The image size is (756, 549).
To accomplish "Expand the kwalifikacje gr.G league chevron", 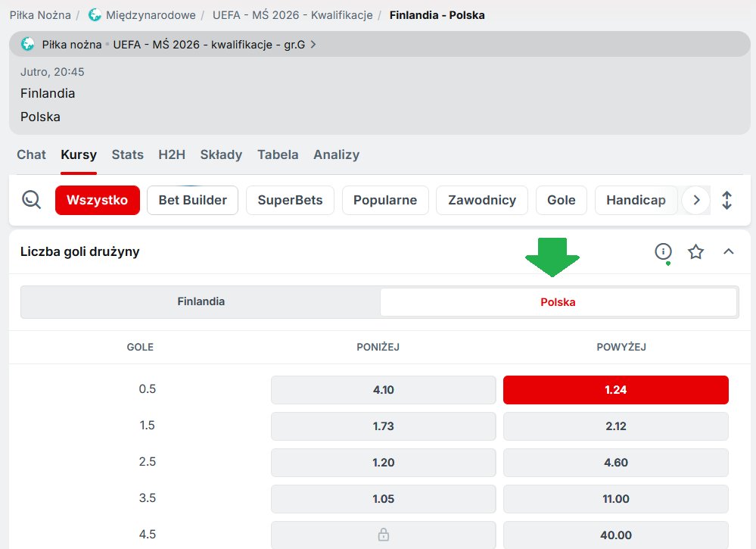I will click(x=313, y=45).
